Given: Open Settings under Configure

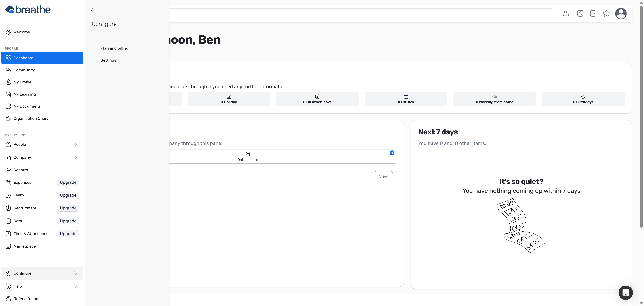Looking at the screenshot, I should [108, 60].
